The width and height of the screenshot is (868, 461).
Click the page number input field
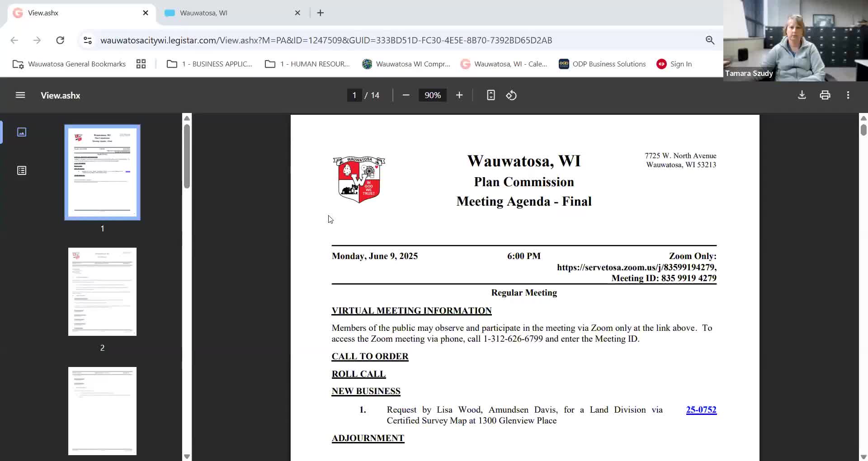click(354, 95)
